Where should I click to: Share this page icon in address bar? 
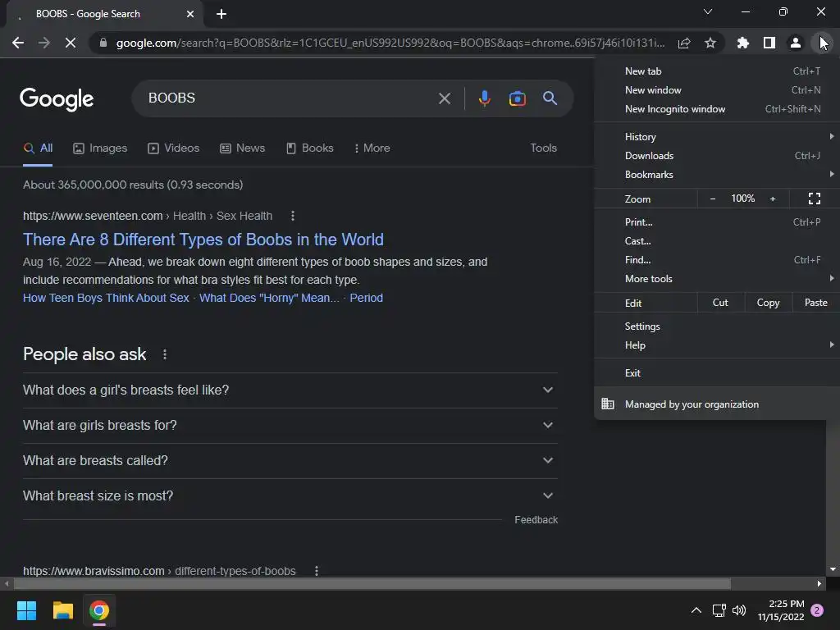pyautogui.click(x=684, y=43)
